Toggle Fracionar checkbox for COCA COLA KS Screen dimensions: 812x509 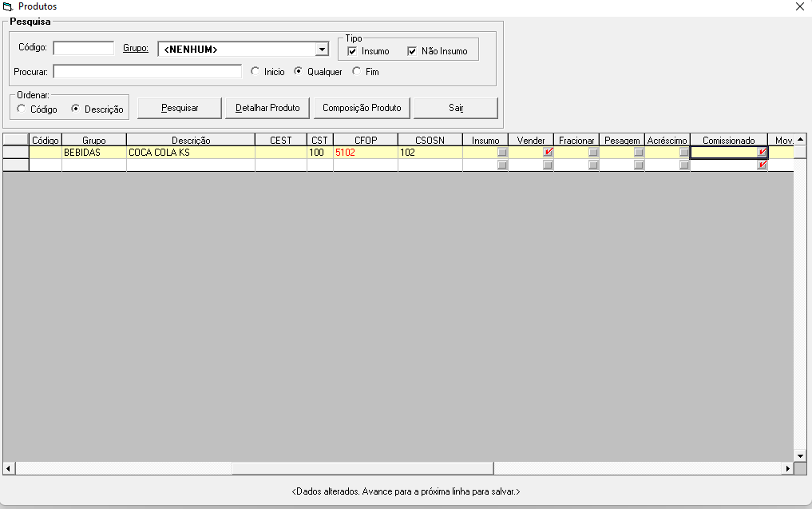click(593, 153)
